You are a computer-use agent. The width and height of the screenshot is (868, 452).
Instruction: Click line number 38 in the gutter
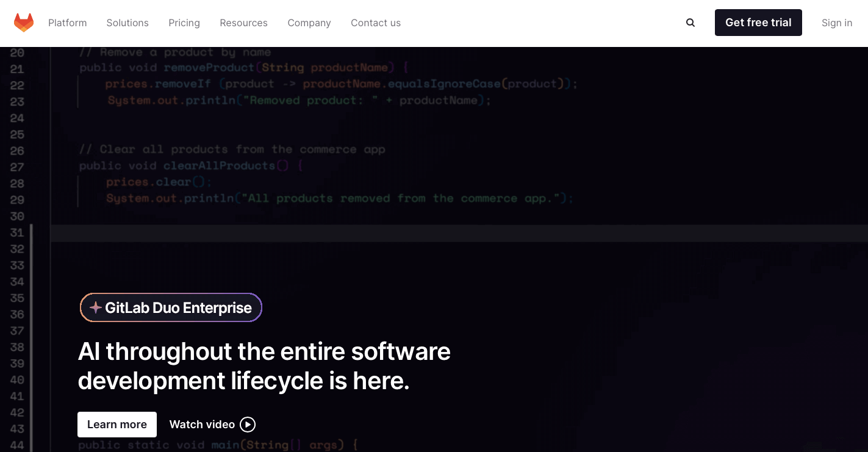(17, 347)
